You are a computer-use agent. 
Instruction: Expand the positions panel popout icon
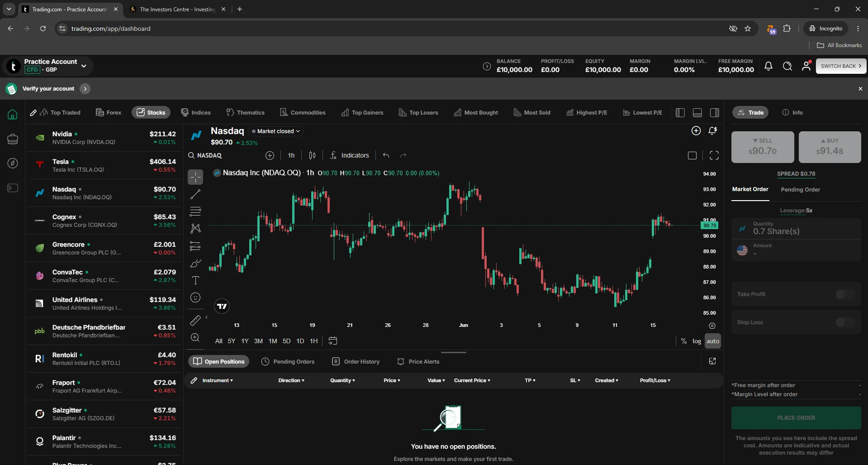click(x=712, y=361)
